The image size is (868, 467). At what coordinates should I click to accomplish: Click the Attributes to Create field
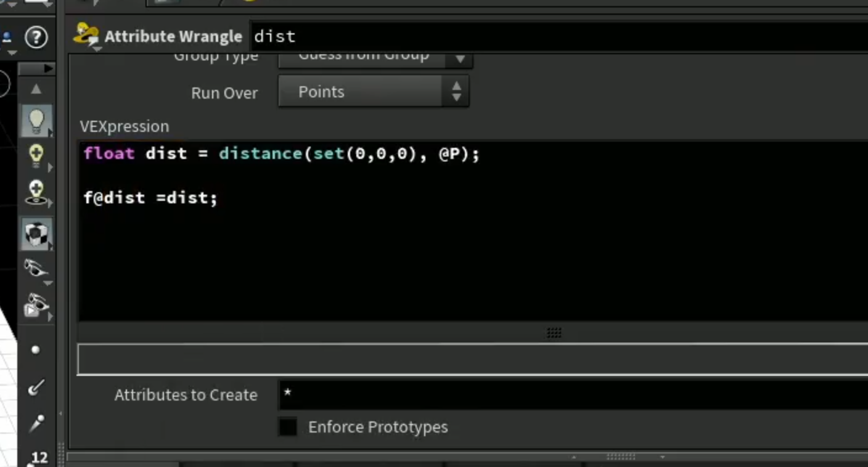point(573,394)
